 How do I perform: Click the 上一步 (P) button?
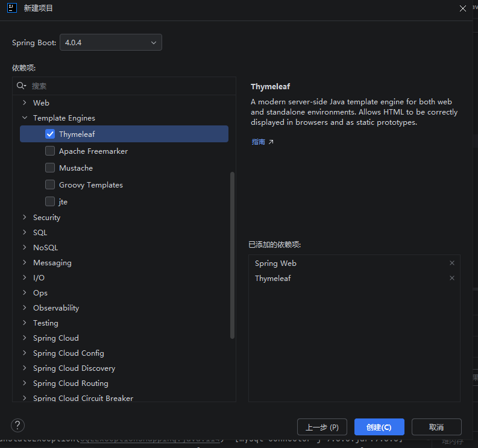(322, 427)
